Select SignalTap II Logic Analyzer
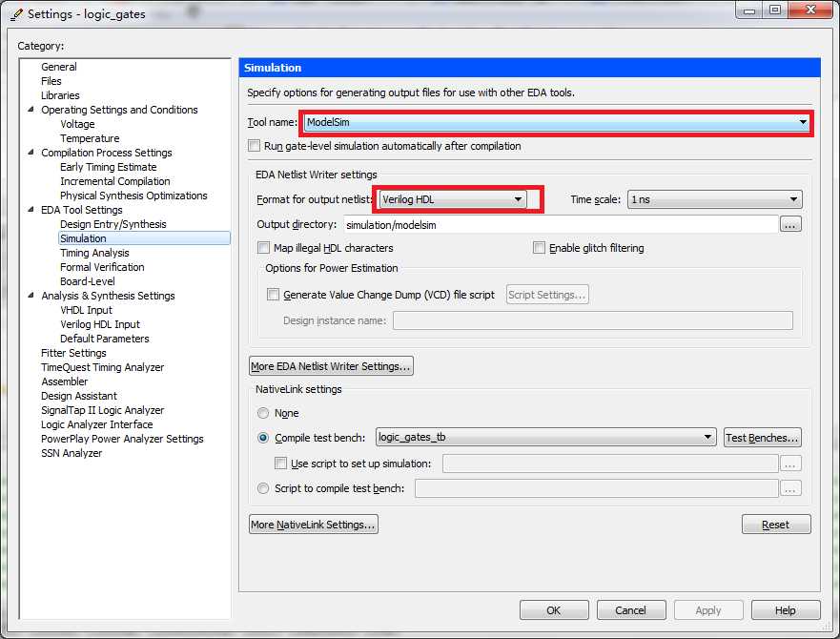The width and height of the screenshot is (840, 639). [102, 410]
